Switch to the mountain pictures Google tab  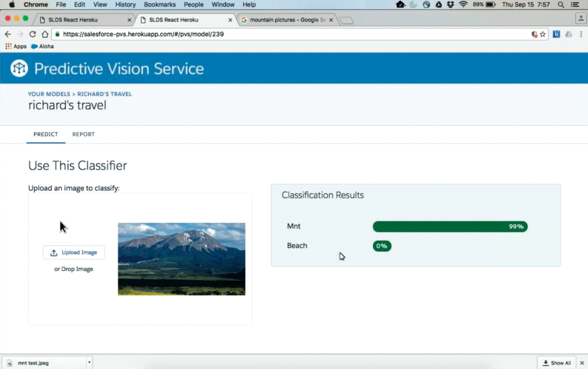click(287, 20)
